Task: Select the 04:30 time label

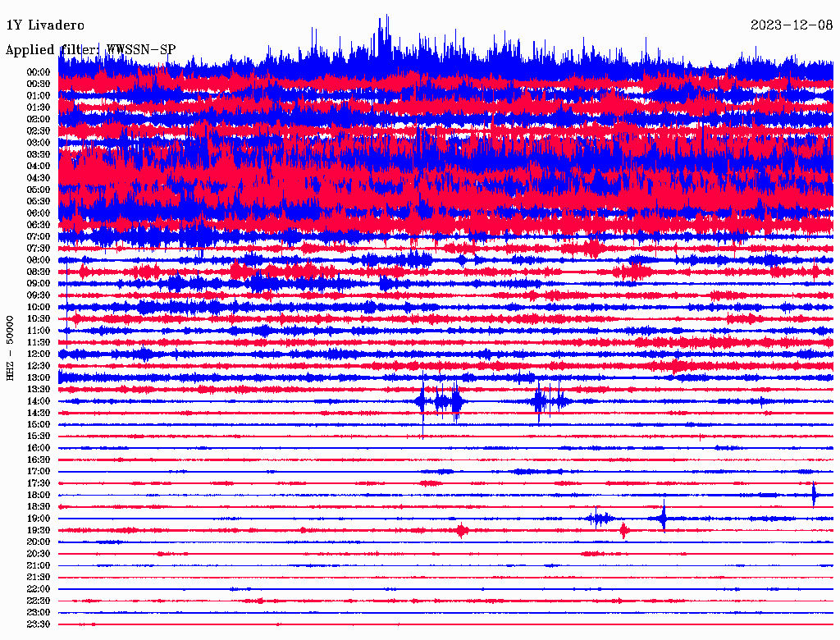Action: [x=38, y=178]
